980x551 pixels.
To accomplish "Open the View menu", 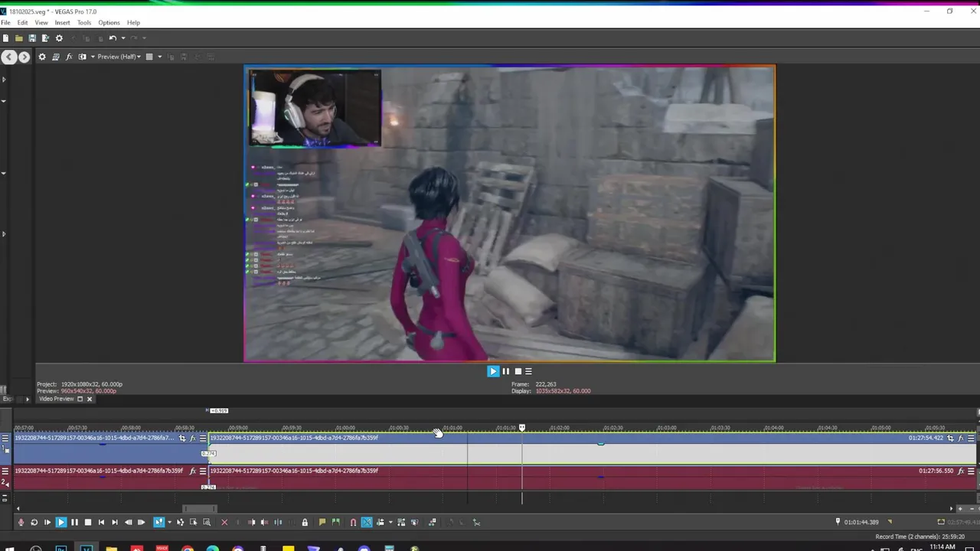I will pos(41,23).
